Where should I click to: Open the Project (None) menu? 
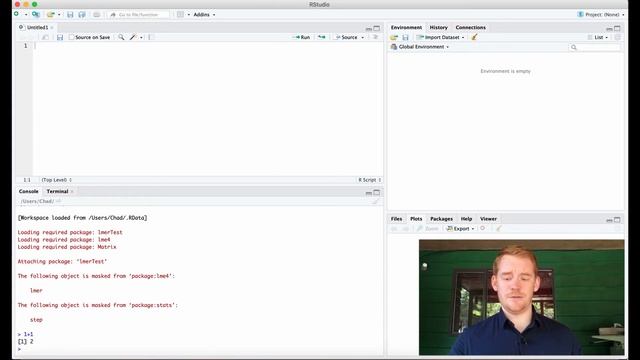point(601,14)
